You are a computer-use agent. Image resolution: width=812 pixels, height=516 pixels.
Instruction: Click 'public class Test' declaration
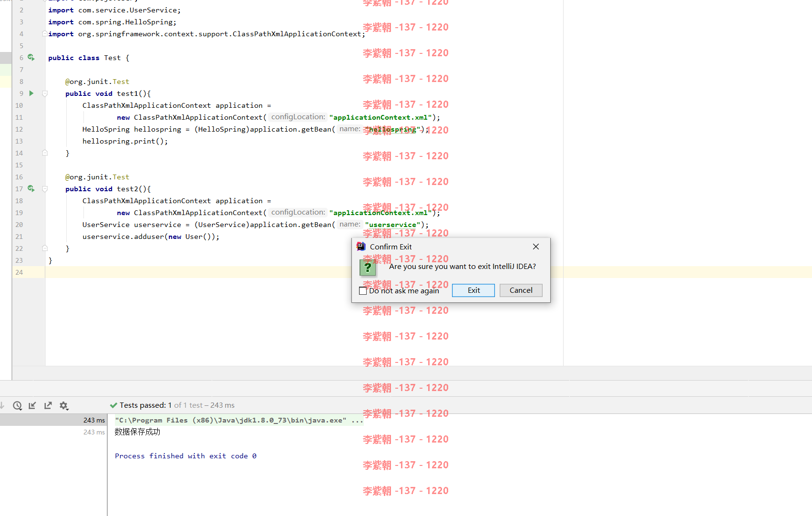tap(84, 58)
